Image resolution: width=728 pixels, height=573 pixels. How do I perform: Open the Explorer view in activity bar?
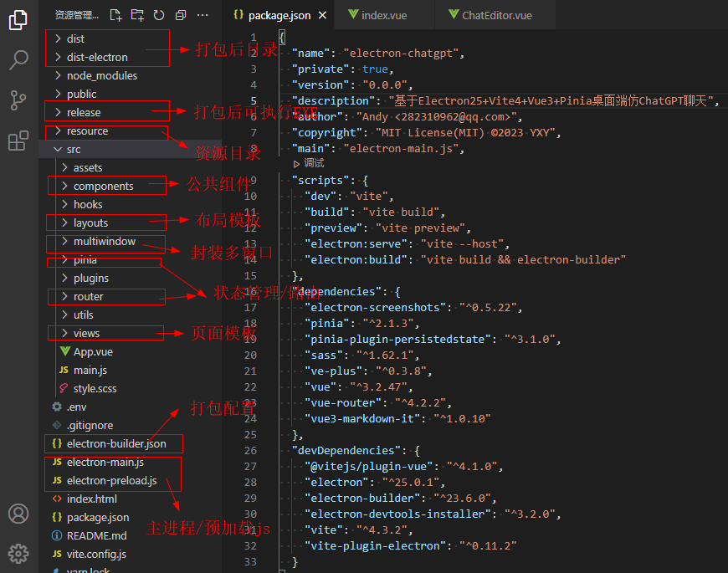pos(18,20)
